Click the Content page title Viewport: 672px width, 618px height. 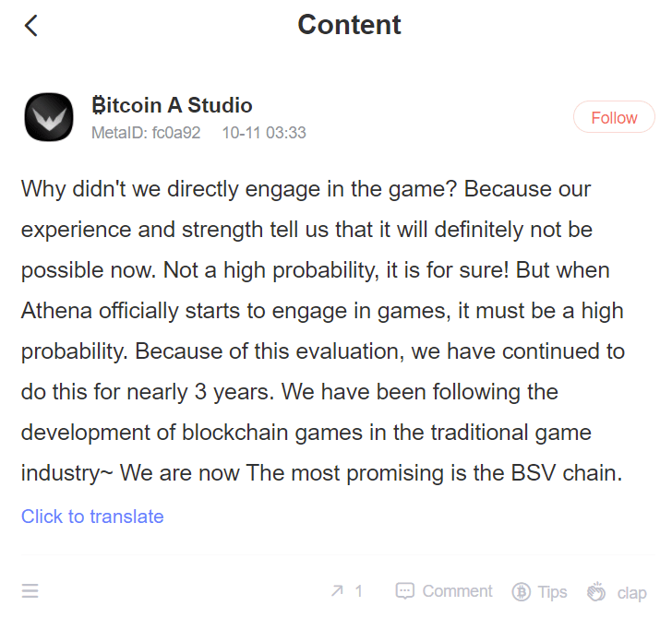[x=349, y=25]
